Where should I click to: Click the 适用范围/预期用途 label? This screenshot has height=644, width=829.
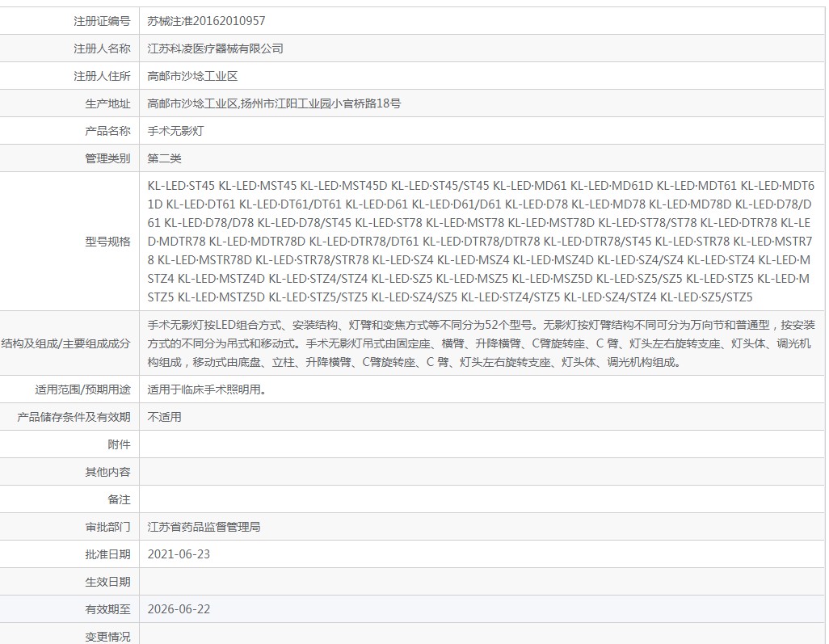(83, 389)
